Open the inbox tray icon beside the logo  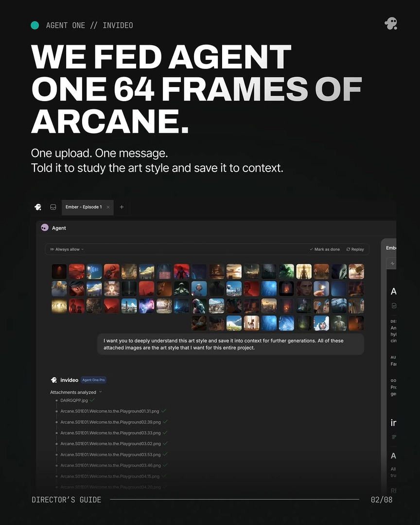53,207
